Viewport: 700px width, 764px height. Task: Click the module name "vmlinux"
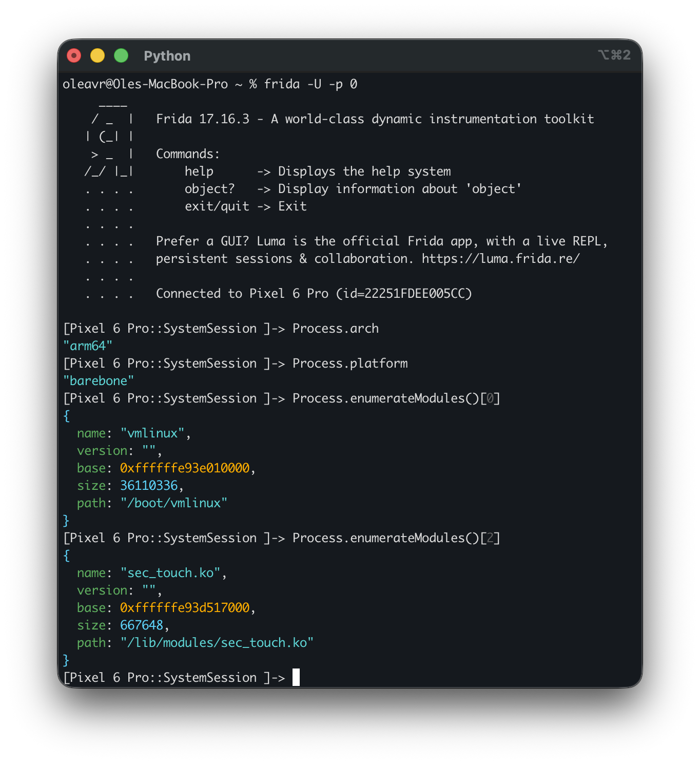pyautogui.click(x=152, y=433)
